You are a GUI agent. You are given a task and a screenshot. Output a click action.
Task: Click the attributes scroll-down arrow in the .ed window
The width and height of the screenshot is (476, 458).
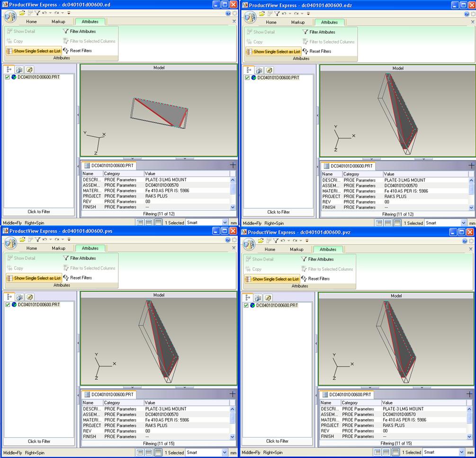tap(233, 207)
